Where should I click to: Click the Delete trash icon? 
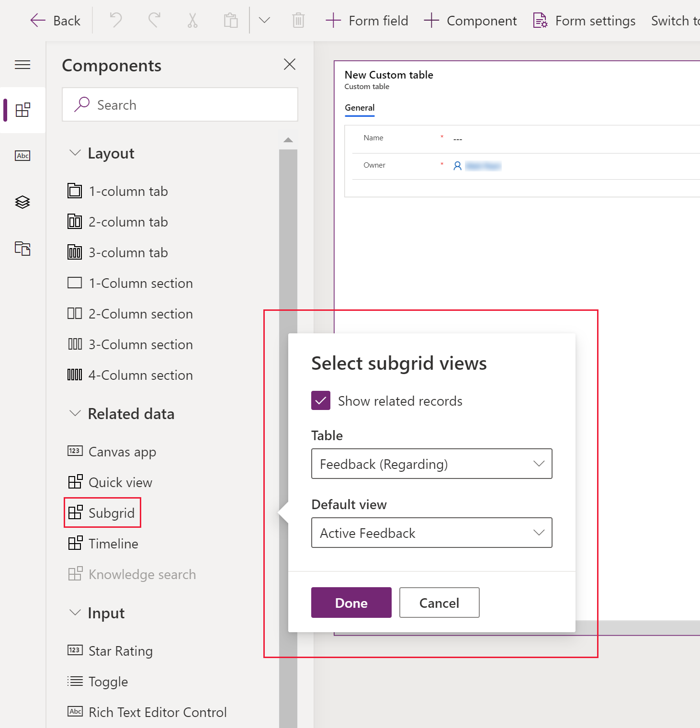coord(298,20)
